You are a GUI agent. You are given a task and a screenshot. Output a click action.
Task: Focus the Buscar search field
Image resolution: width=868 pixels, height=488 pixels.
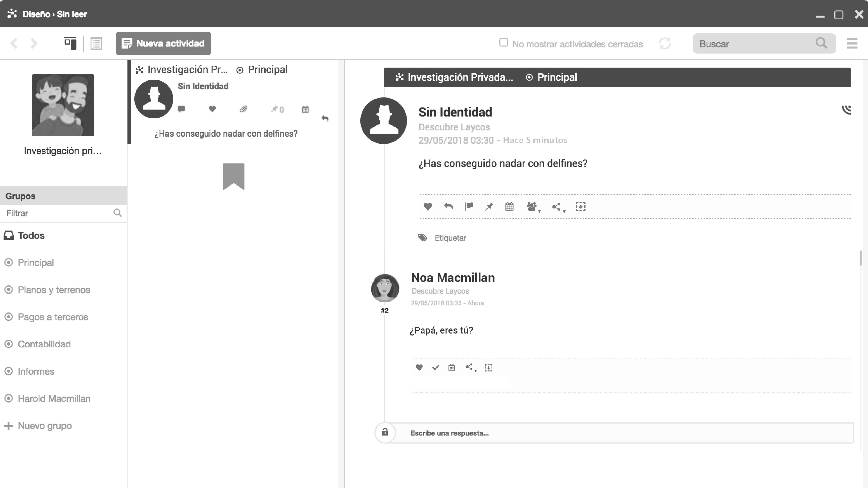[764, 43]
